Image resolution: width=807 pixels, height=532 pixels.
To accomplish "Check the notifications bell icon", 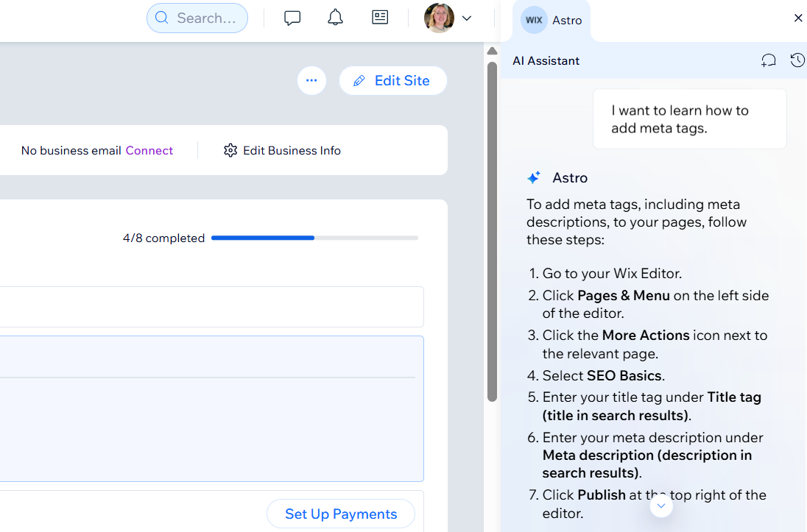I will 335,17.
